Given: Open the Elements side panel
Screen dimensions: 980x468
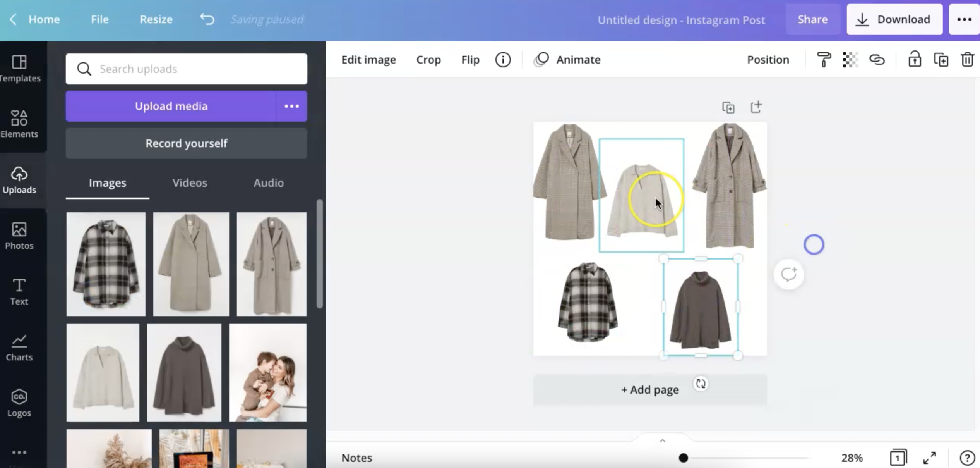Looking at the screenshot, I should point(19,124).
